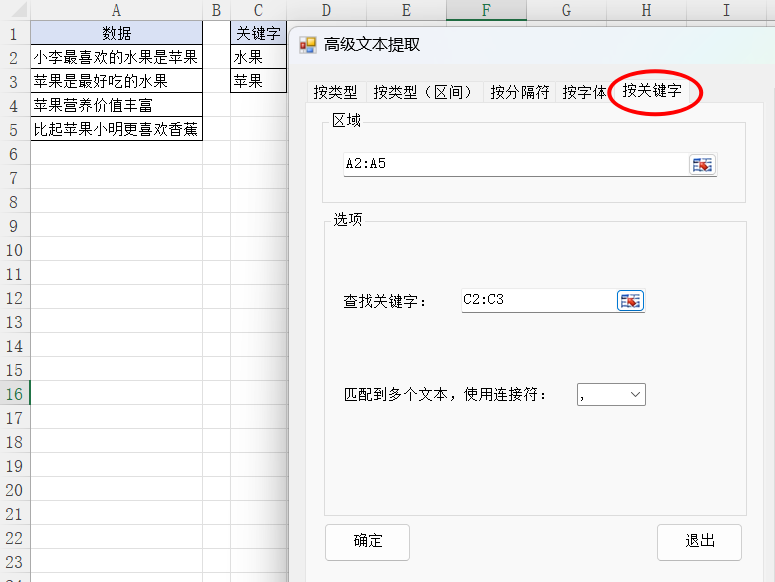The width and height of the screenshot is (775, 582).
Task: Click the 确定 button
Action: [x=367, y=542]
